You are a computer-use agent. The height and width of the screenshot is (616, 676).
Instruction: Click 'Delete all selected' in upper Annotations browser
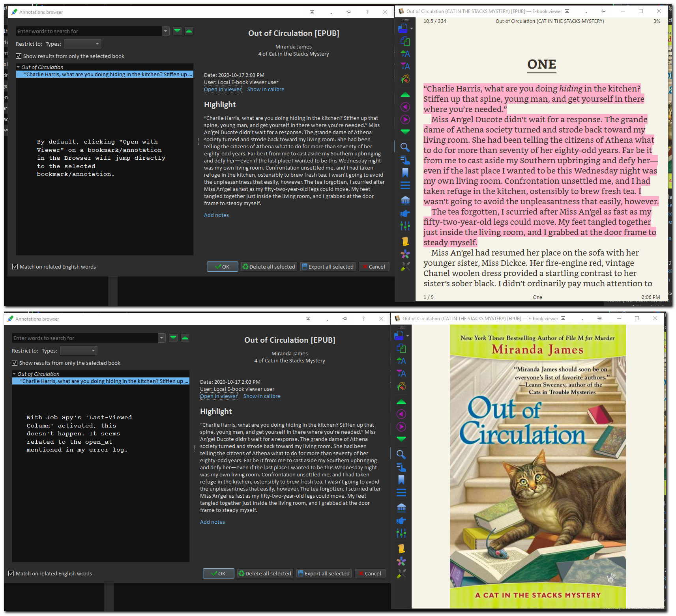(x=269, y=267)
